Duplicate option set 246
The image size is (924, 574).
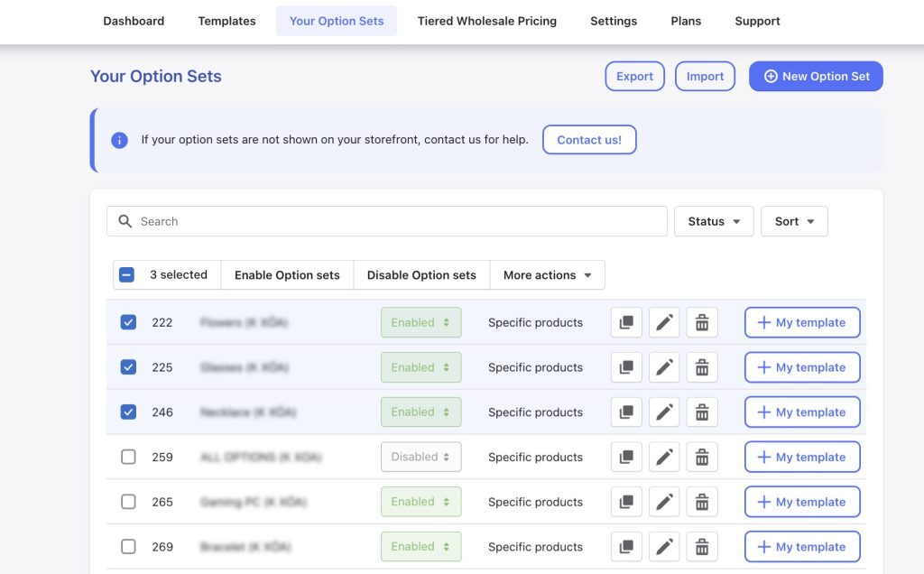tap(626, 412)
